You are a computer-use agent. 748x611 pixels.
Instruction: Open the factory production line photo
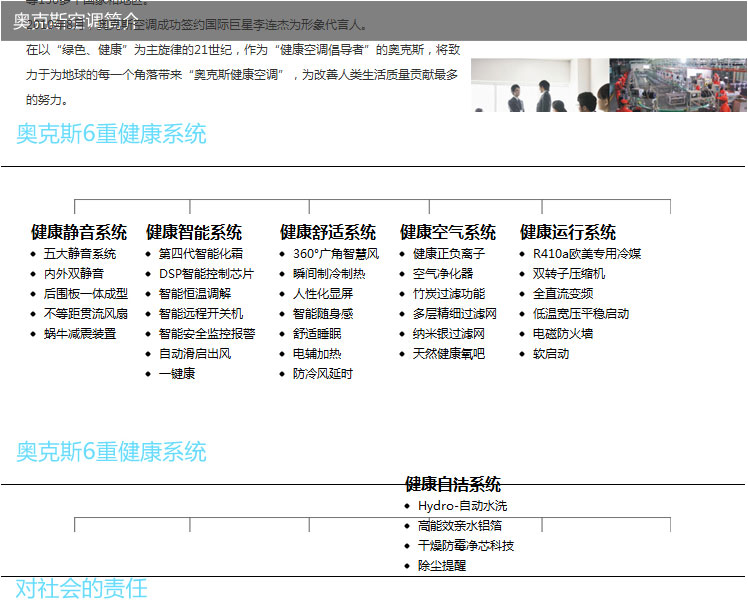pos(678,85)
